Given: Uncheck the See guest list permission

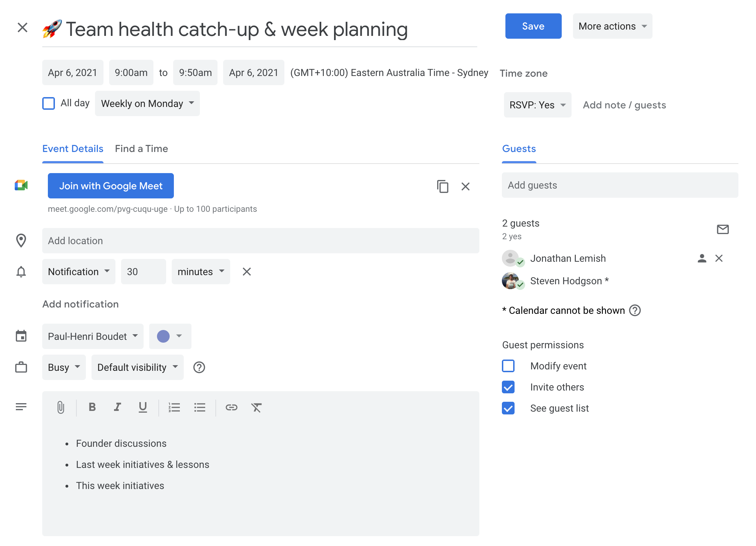Looking at the screenshot, I should 508,408.
